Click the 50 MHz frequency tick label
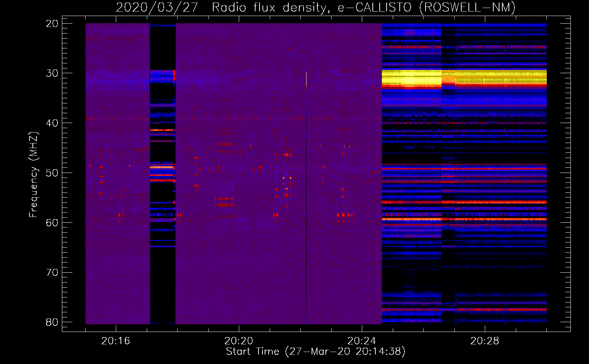 [x=52, y=173]
